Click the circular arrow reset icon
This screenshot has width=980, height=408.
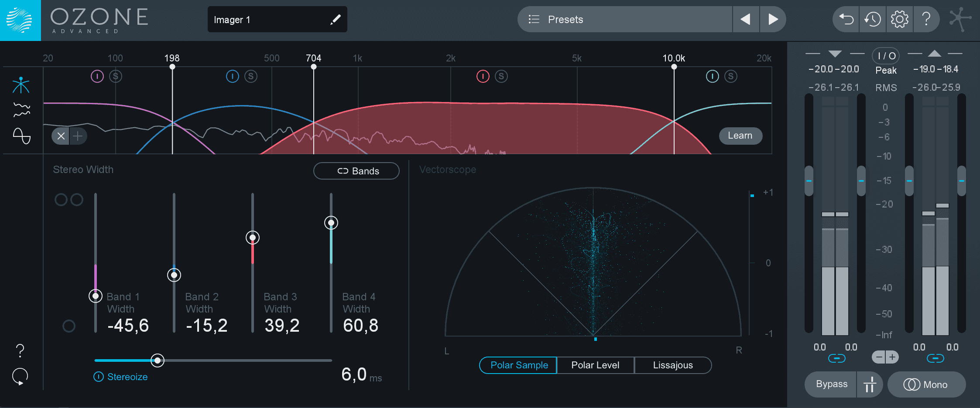(20, 377)
